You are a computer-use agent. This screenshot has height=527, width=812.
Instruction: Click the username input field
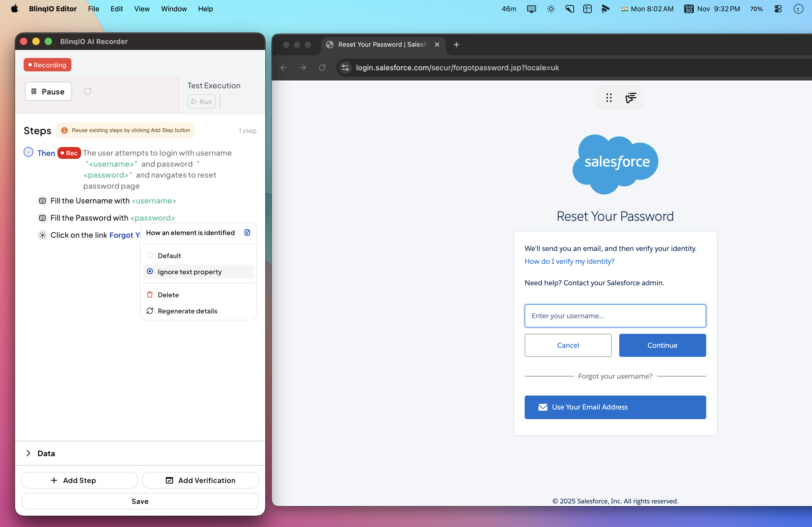coord(615,316)
